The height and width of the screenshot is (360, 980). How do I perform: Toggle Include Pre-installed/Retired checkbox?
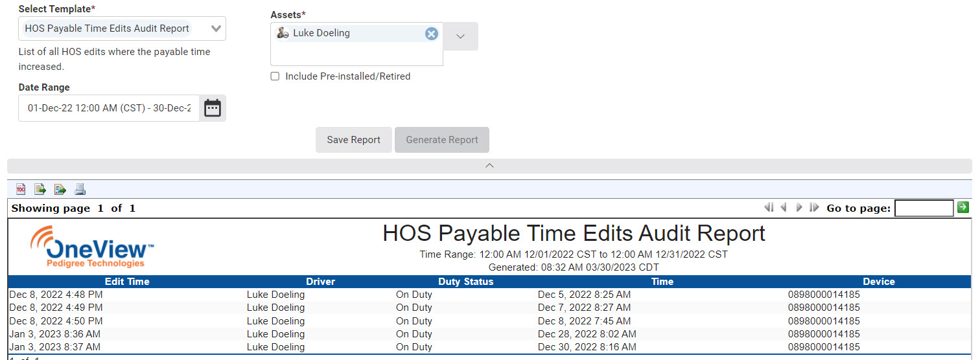pos(275,76)
